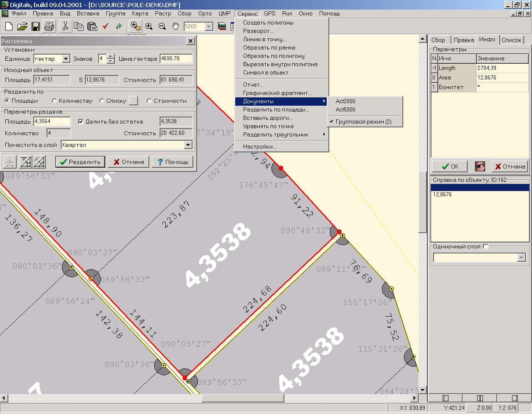Viewport: 532px width, 414px height.
Task: Click the New document icon
Action: [x=9, y=27]
